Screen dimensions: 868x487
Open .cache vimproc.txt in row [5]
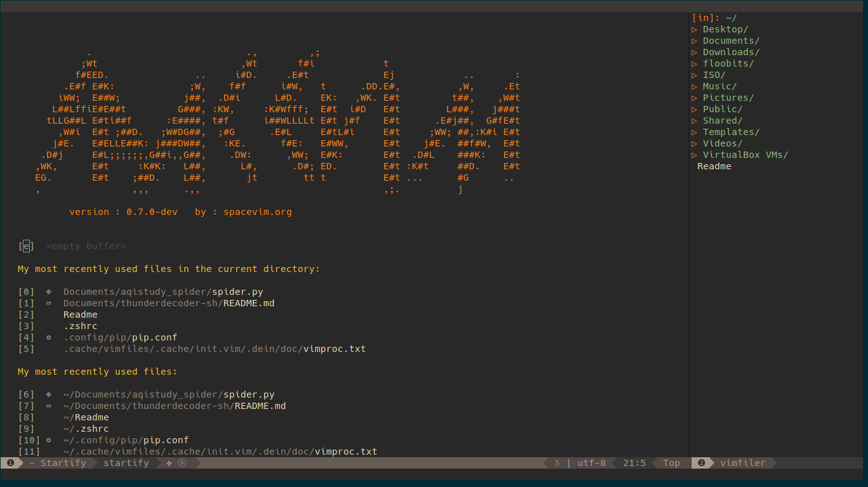tap(214, 349)
